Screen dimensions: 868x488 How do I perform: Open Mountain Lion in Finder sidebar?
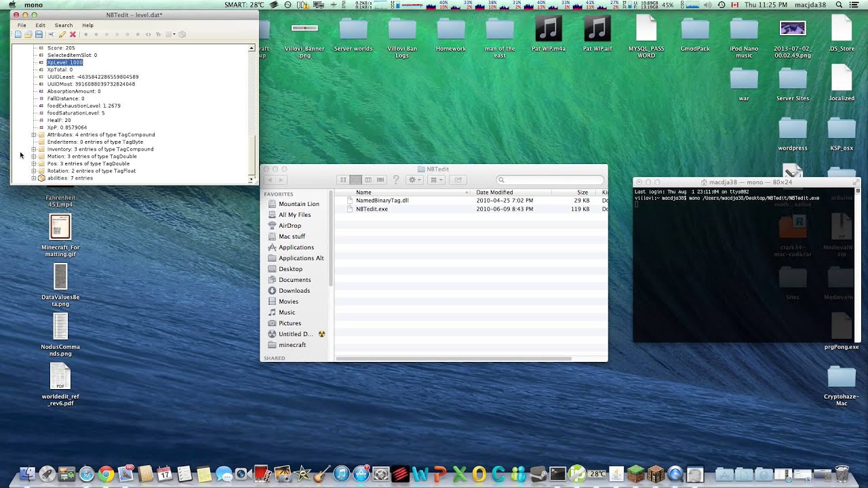[x=298, y=204]
